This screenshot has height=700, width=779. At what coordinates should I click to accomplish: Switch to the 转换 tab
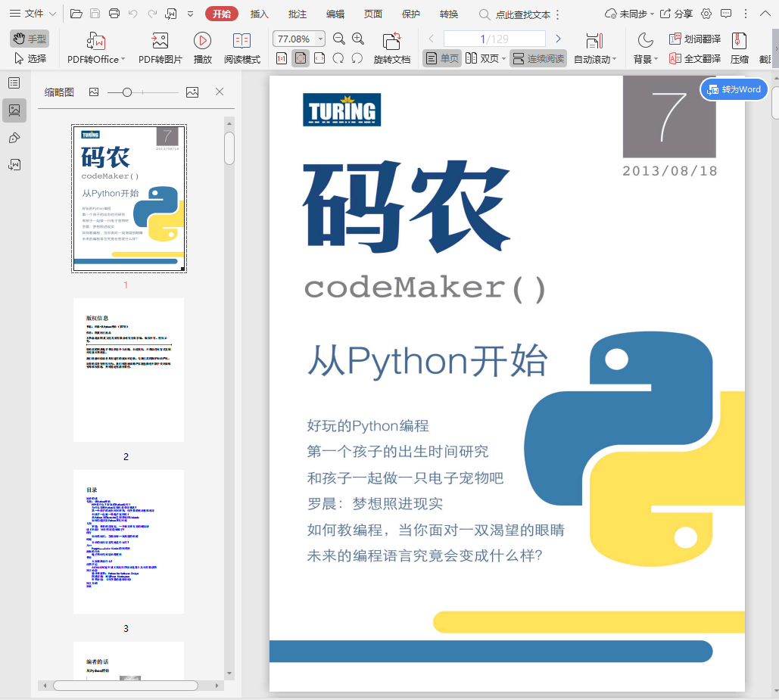(x=449, y=14)
